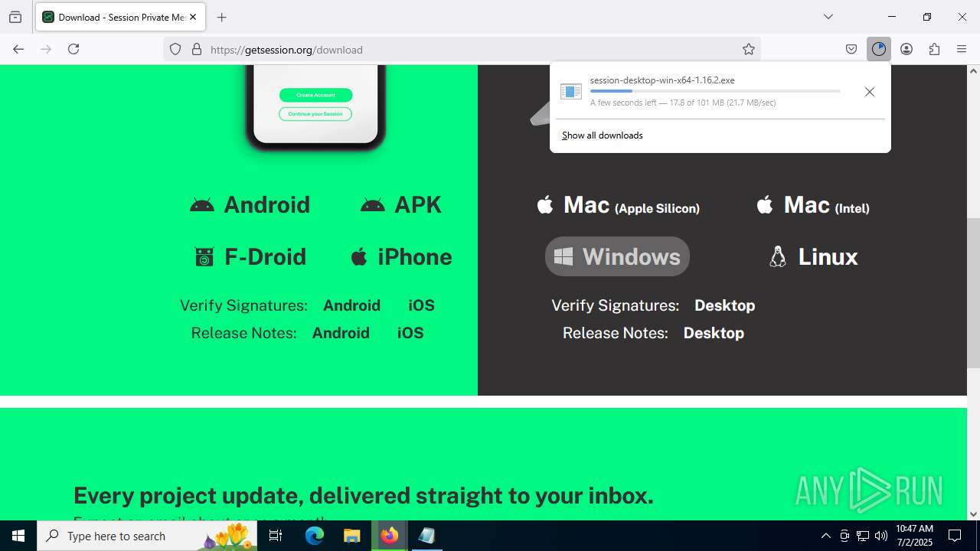The image size is (980, 551).
Task: Cancel the session-desktop download
Action: pyautogui.click(x=869, y=92)
